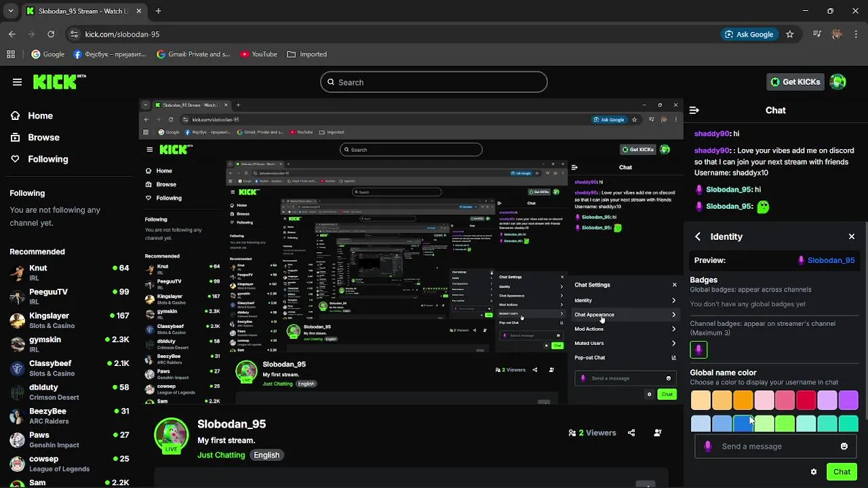Viewport: 868px width, 488px height.
Task: Open a new browser tab
Action: 158,11
